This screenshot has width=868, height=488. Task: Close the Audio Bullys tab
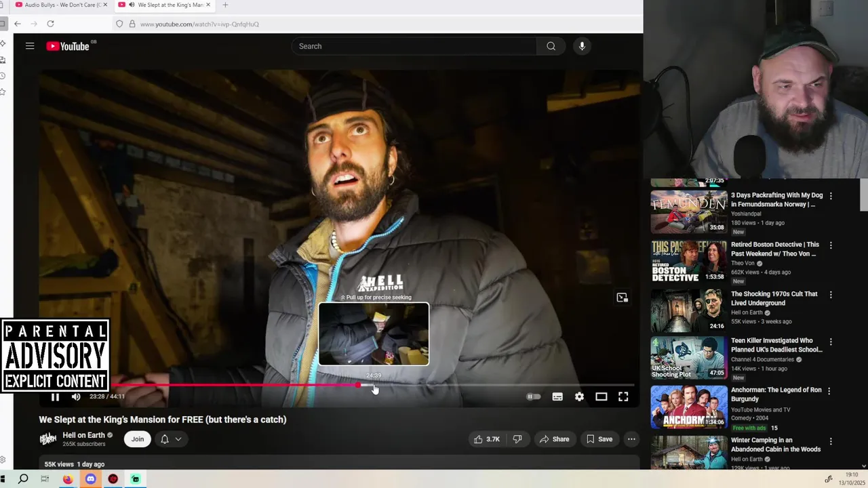pyautogui.click(x=105, y=5)
